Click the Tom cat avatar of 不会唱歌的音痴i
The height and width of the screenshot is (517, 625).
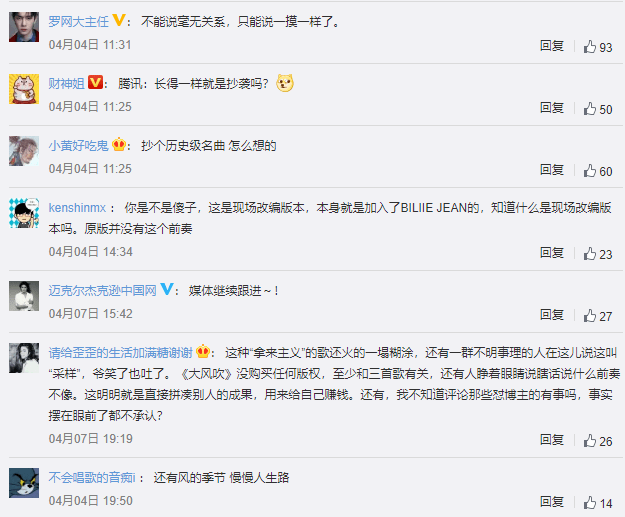point(24,483)
